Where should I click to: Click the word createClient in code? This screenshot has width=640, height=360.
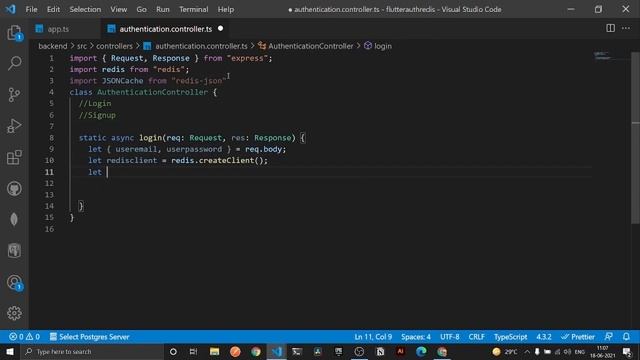pyautogui.click(x=227, y=160)
